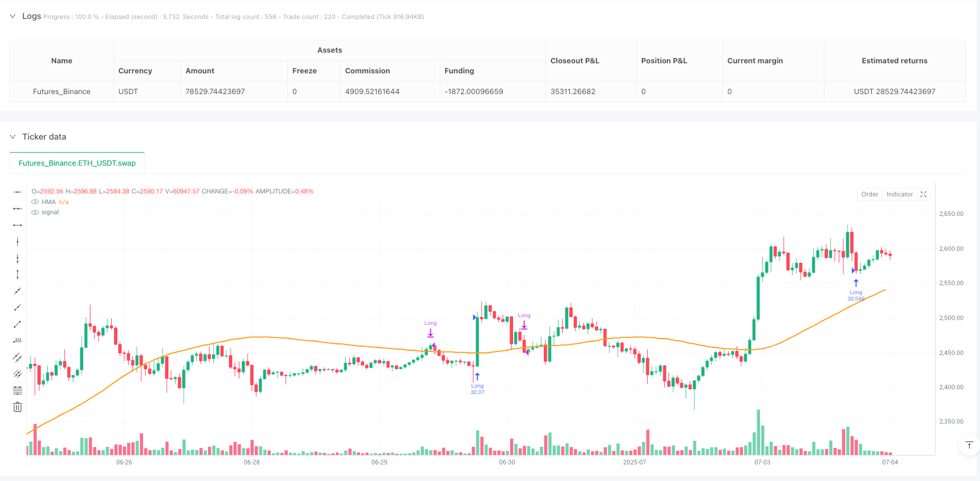Collapse the Logs section
The width and height of the screenshot is (980, 481).
tap(12, 17)
